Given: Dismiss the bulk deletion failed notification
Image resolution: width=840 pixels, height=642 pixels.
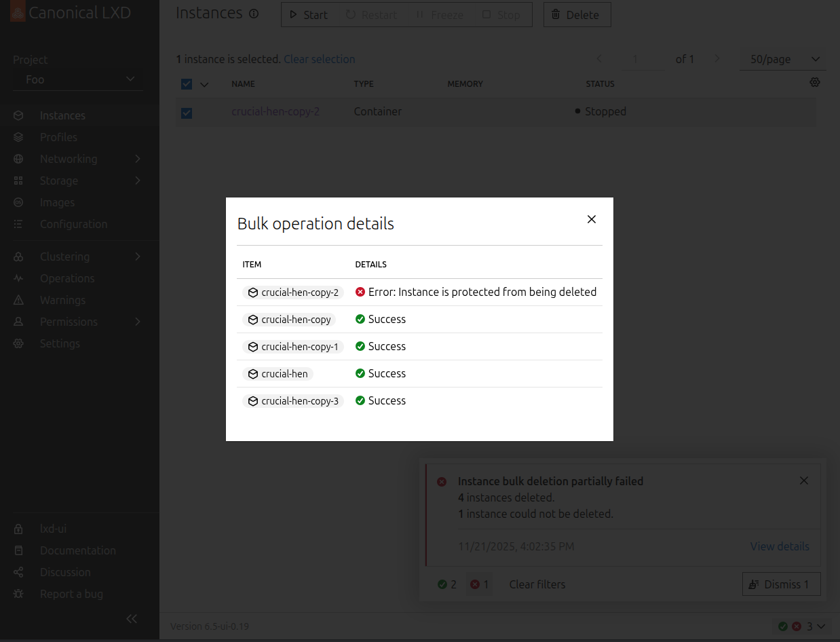Looking at the screenshot, I should tap(803, 480).
